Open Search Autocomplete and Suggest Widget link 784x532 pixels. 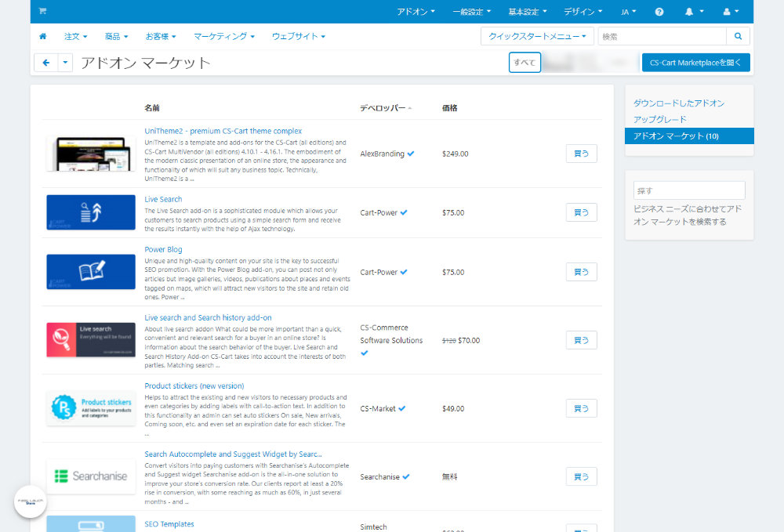pyautogui.click(x=233, y=454)
